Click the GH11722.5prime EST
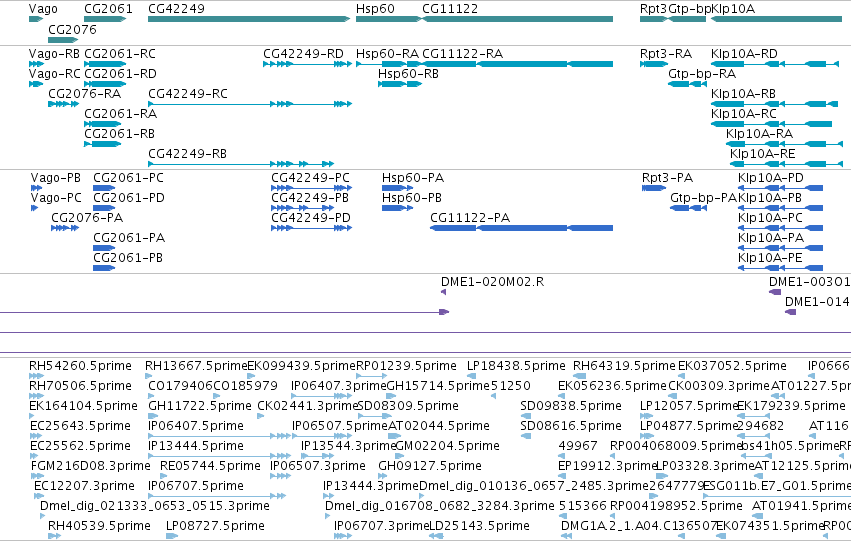 153,416
